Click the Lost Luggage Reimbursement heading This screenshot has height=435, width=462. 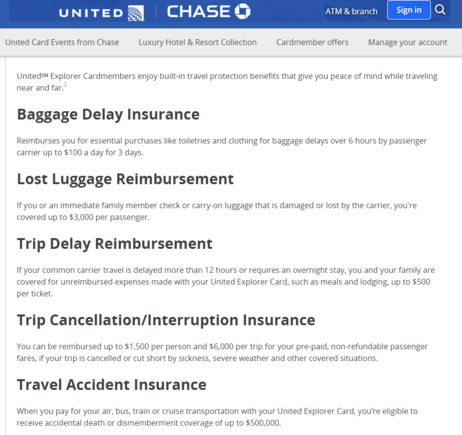pos(125,179)
